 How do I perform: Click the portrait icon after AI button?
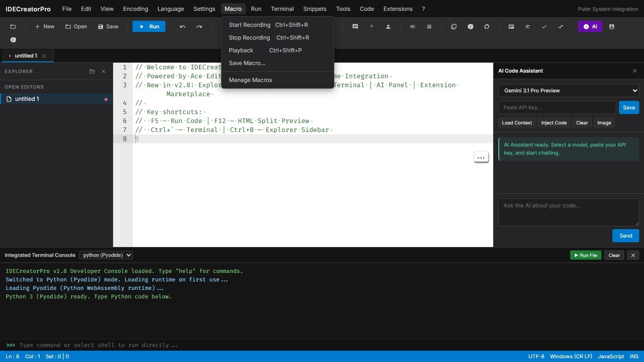[x=611, y=26]
